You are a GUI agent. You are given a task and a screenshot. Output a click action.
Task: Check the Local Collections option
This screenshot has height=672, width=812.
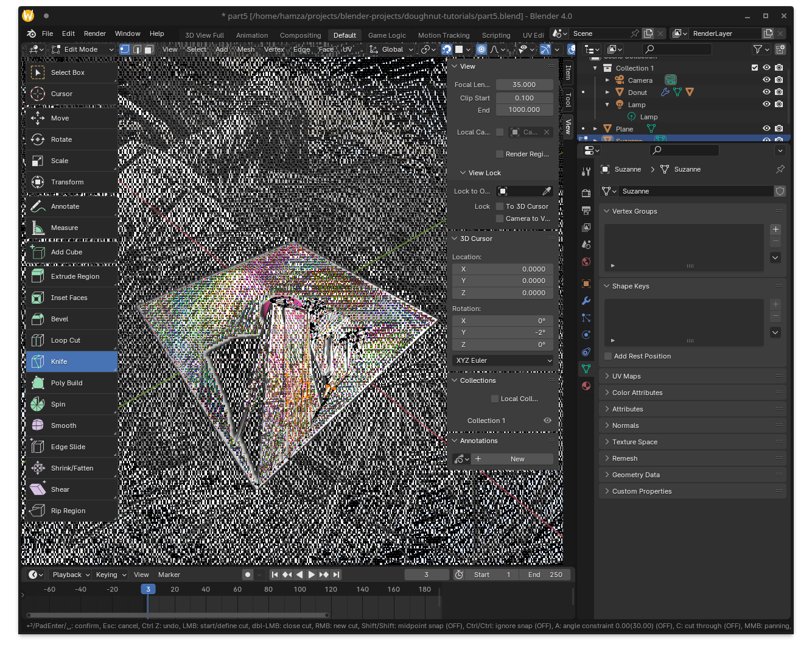coord(495,399)
